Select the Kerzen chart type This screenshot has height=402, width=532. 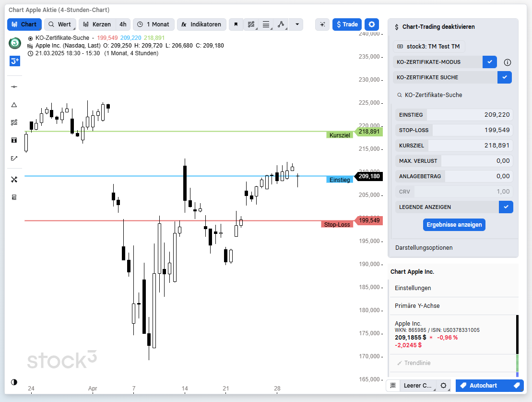point(97,24)
